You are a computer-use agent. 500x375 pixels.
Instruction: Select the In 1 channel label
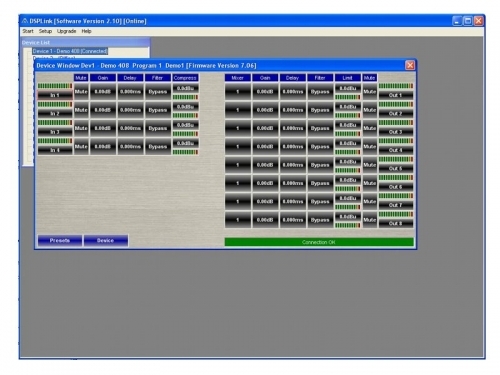55,95
